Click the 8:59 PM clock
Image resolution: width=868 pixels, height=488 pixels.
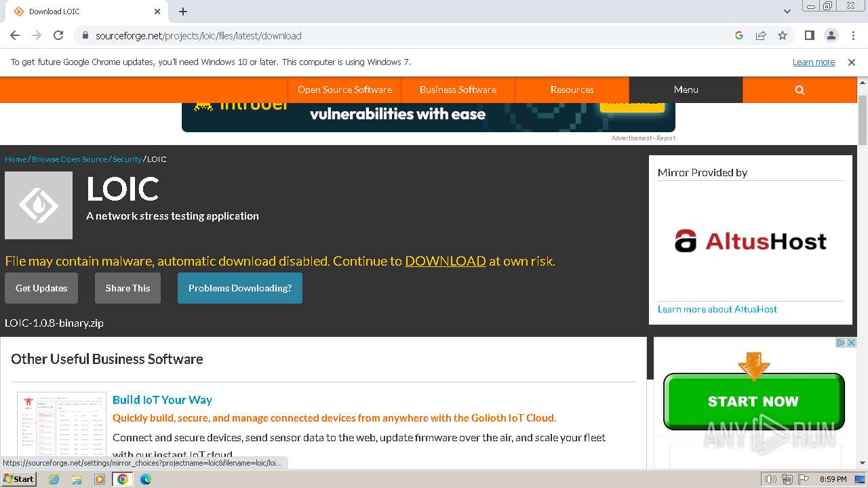833,479
